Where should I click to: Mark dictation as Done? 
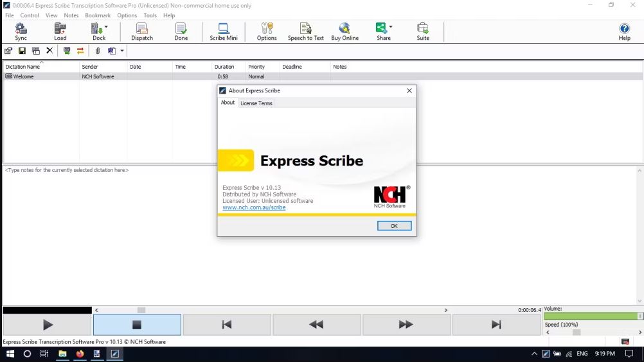[181, 31]
